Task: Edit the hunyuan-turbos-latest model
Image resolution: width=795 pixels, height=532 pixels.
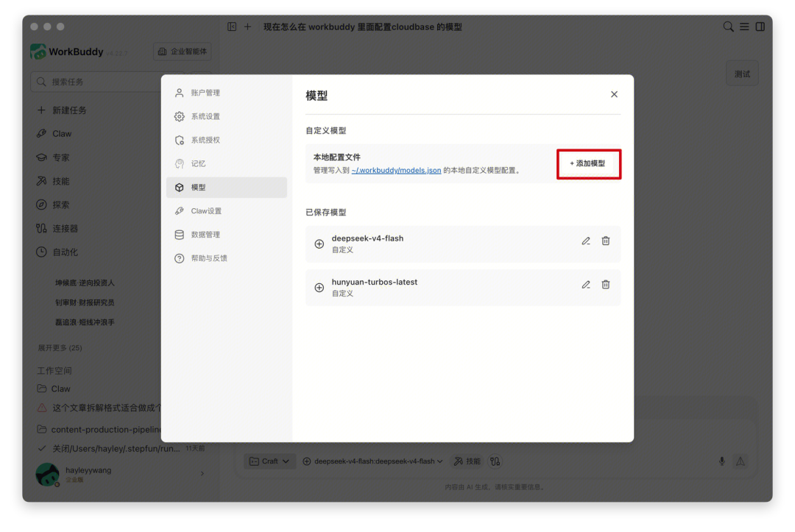Action: click(586, 285)
